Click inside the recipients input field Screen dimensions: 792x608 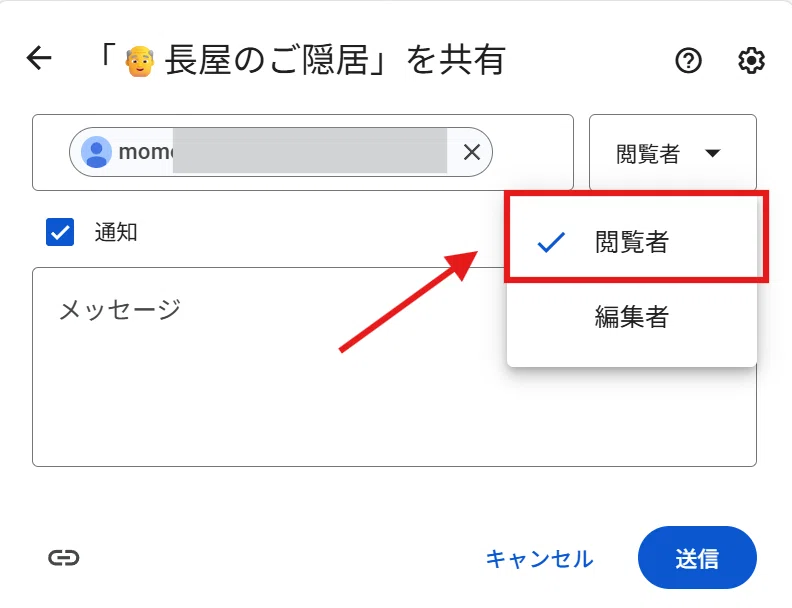(x=533, y=153)
